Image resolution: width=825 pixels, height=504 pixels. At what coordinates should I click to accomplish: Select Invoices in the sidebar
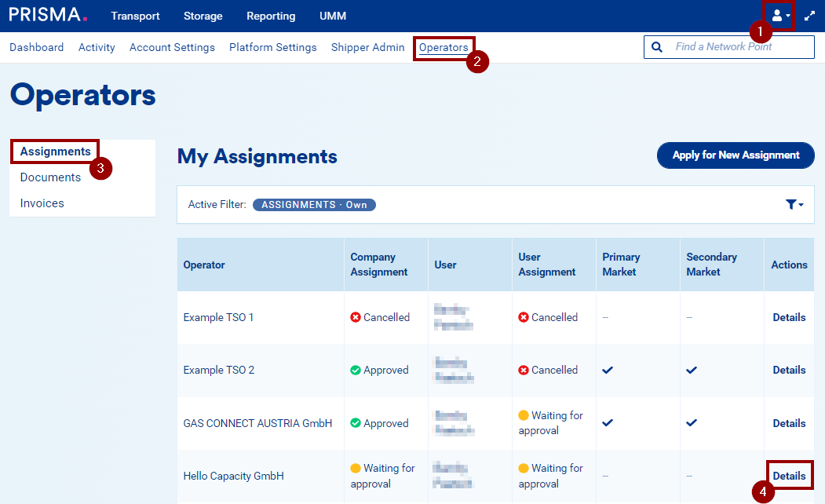tap(42, 203)
